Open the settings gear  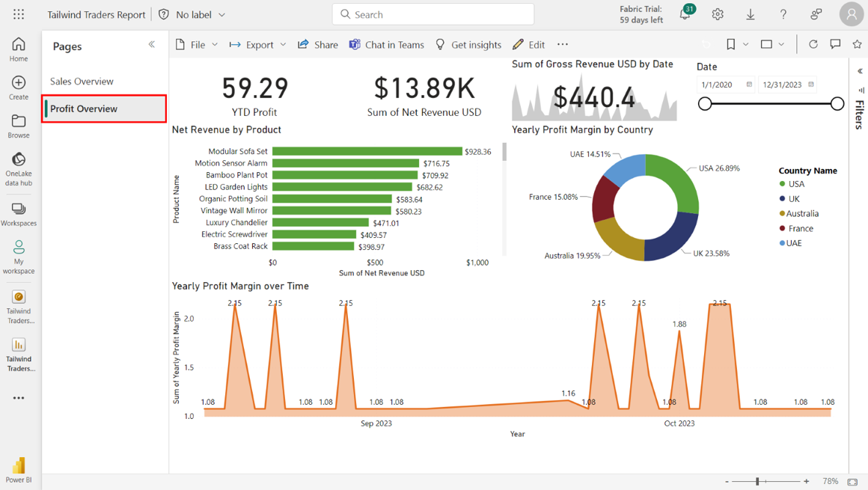(718, 14)
